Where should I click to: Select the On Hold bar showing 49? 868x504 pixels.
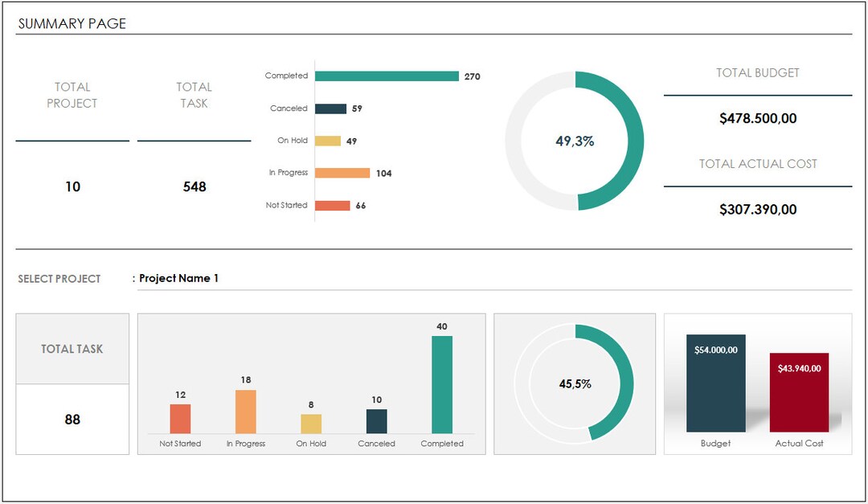330,140
